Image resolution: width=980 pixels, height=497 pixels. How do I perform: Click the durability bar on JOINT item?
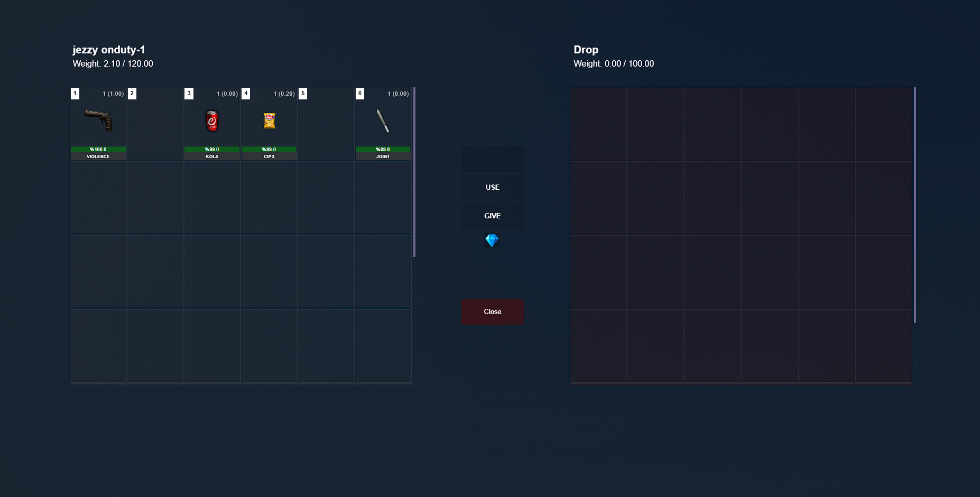point(383,149)
